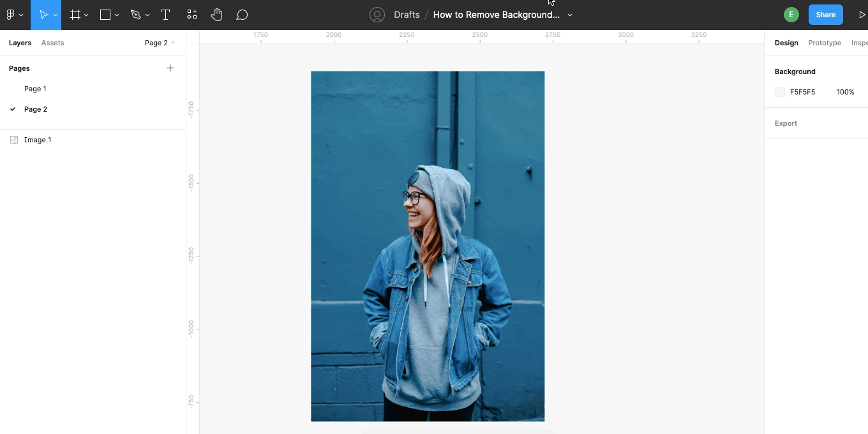The image size is (868, 434).
Task: Click the Present play icon
Action: tap(862, 15)
